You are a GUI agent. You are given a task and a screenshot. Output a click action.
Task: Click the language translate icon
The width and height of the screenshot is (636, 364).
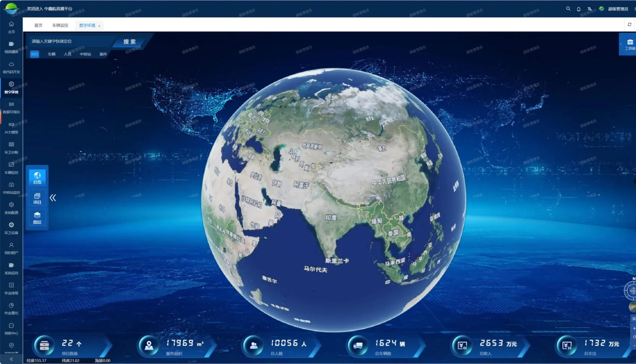[x=589, y=9]
